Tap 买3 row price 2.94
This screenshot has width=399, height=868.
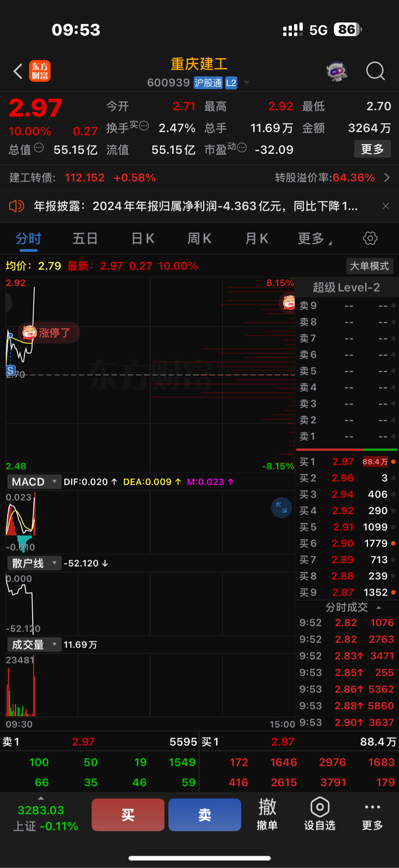coord(343,495)
